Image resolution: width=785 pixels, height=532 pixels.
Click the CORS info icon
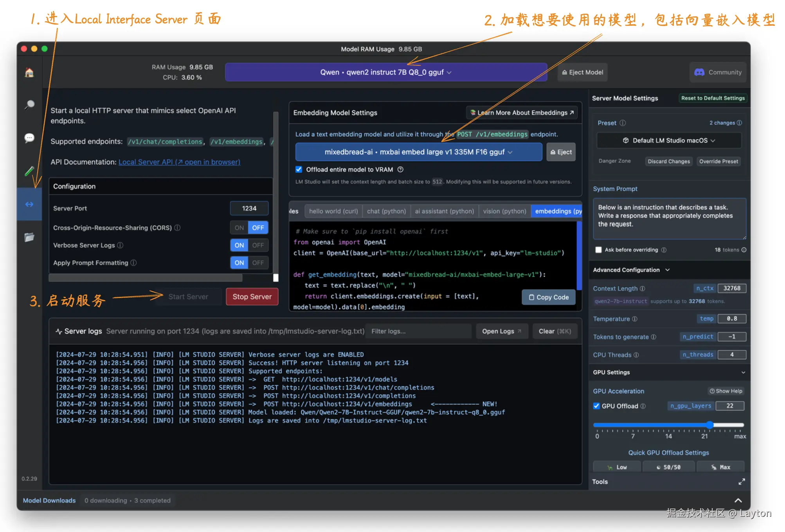(177, 228)
